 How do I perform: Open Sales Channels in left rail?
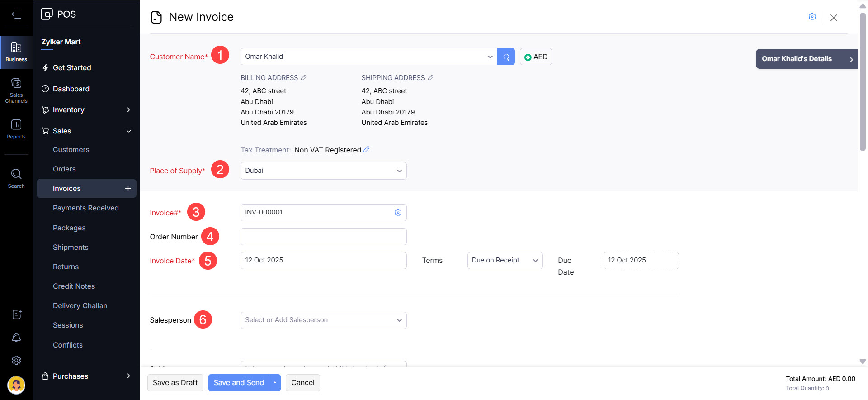[16, 90]
